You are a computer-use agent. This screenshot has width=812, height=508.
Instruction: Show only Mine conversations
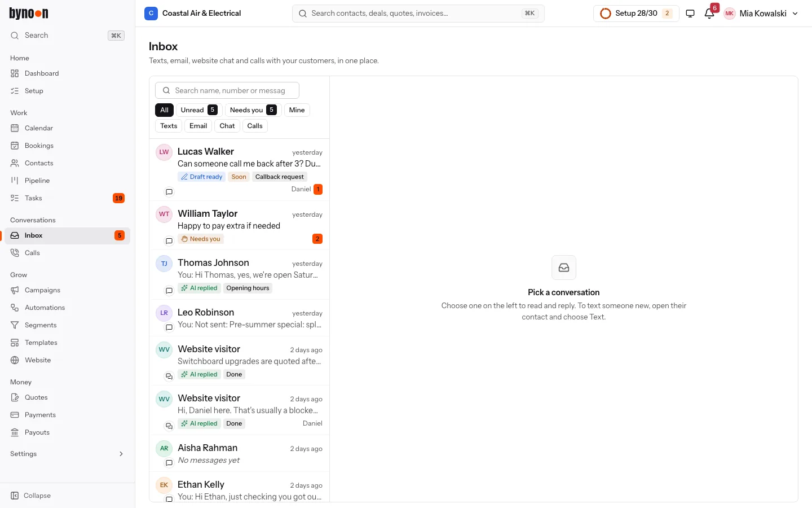click(x=297, y=110)
